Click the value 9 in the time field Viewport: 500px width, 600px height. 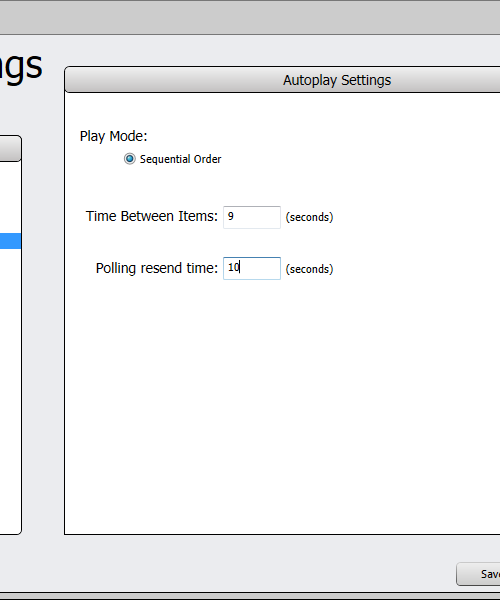231,216
